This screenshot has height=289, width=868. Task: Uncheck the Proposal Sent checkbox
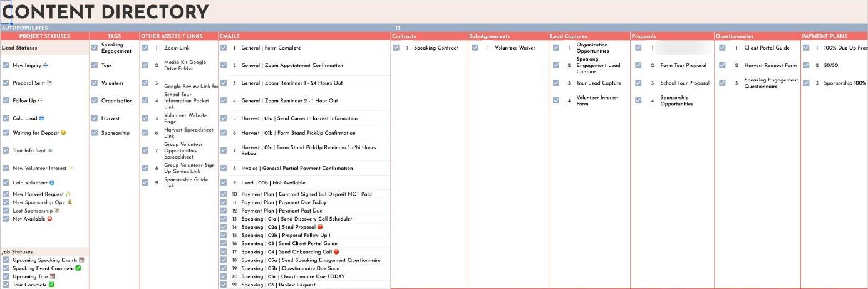click(6, 83)
